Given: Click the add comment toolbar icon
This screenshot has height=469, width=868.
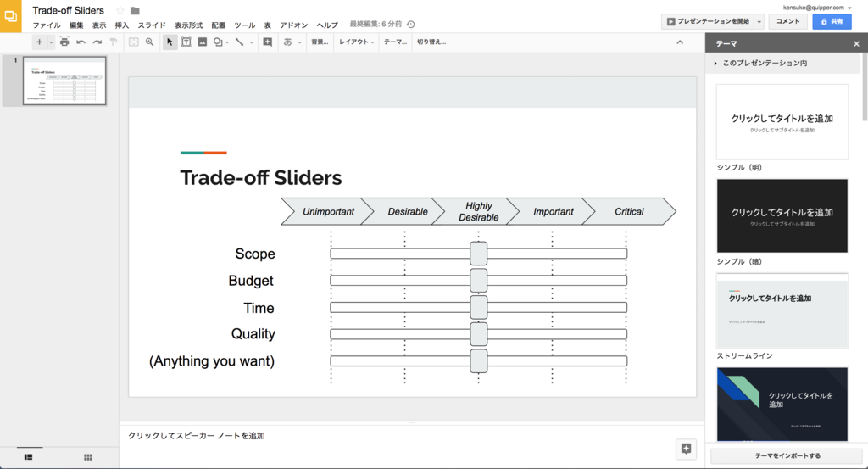Looking at the screenshot, I should [267, 42].
